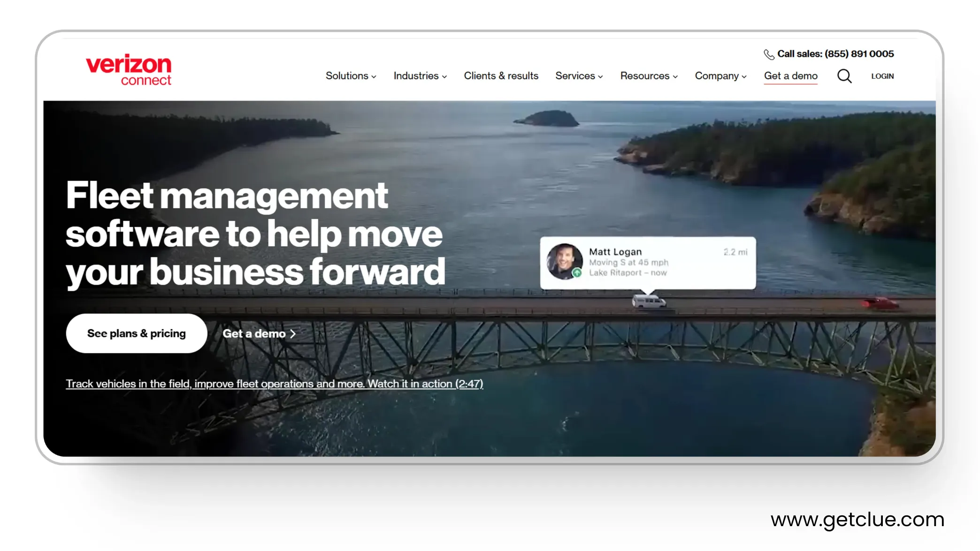Open search with magnifying glass icon
Image resolution: width=980 pixels, height=551 pixels.
(x=844, y=76)
